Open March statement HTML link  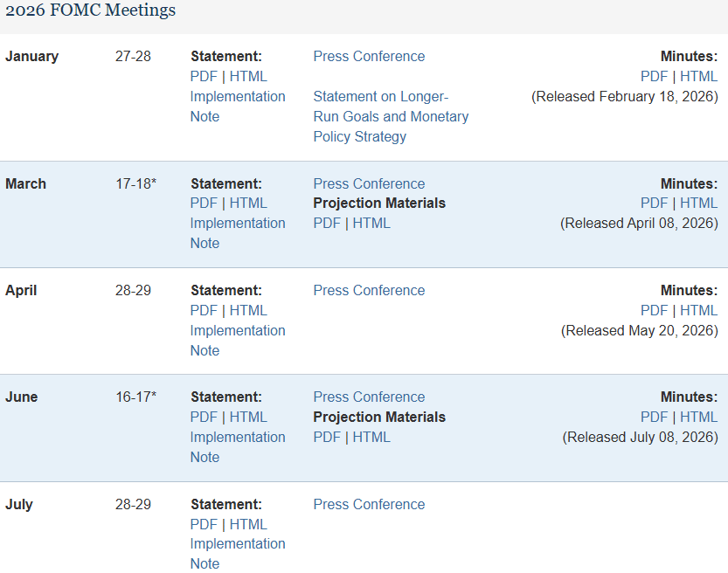248,204
